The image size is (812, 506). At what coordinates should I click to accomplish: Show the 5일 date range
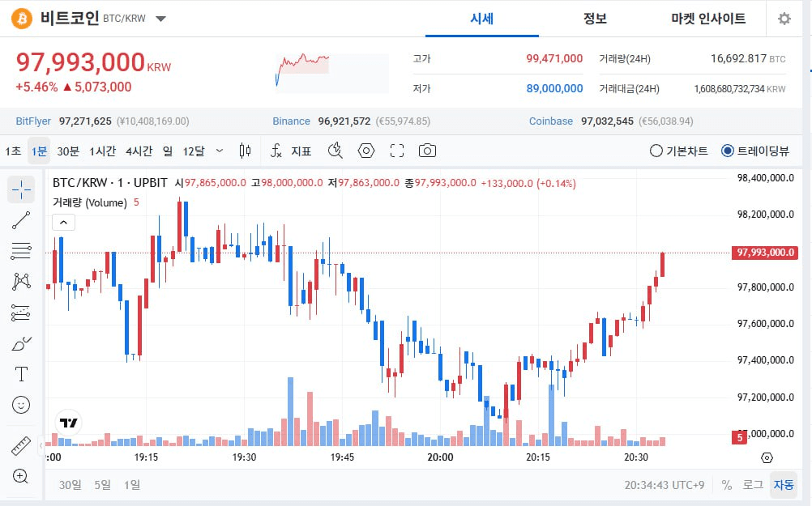[102, 484]
